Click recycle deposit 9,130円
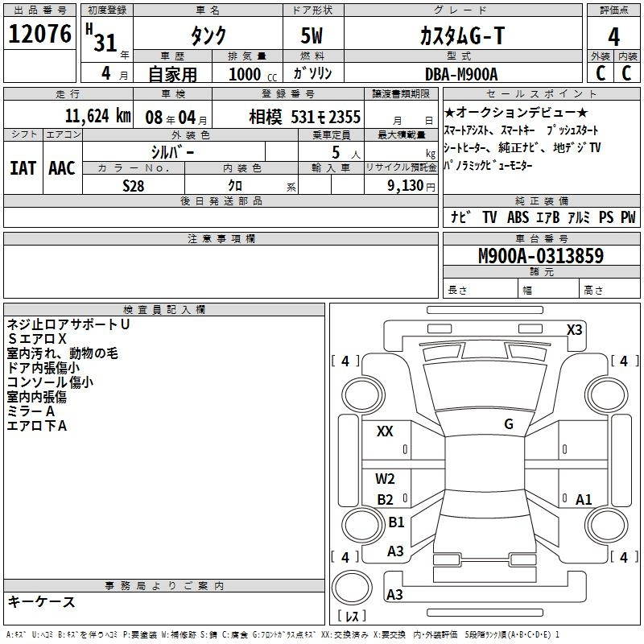Viewport: 644px width, 644px height. [x=411, y=186]
